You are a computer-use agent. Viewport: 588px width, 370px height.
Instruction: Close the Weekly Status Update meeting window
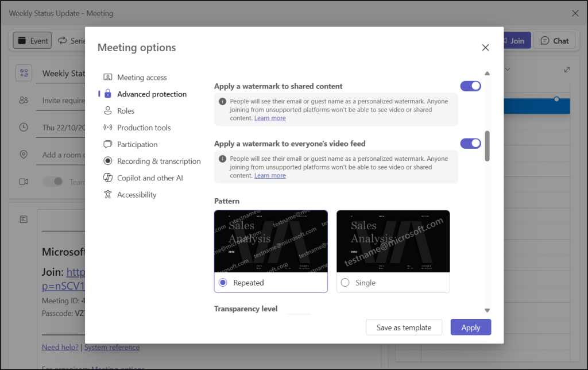(x=575, y=14)
